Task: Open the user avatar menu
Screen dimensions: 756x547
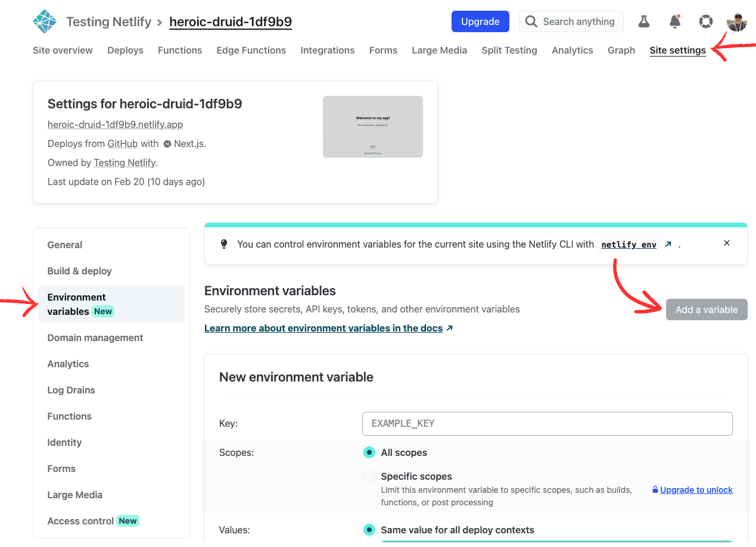Action: [736, 22]
